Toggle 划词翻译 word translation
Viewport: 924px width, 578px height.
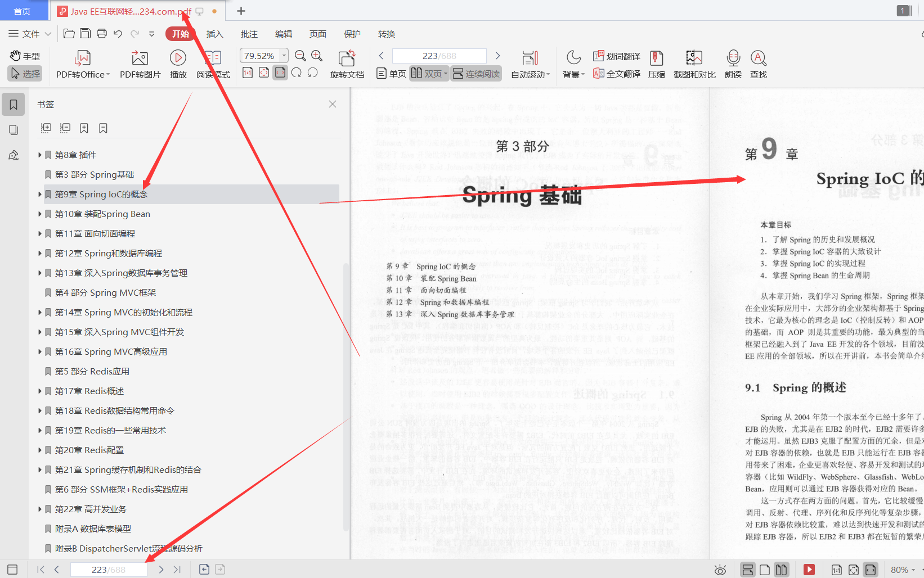tap(617, 56)
